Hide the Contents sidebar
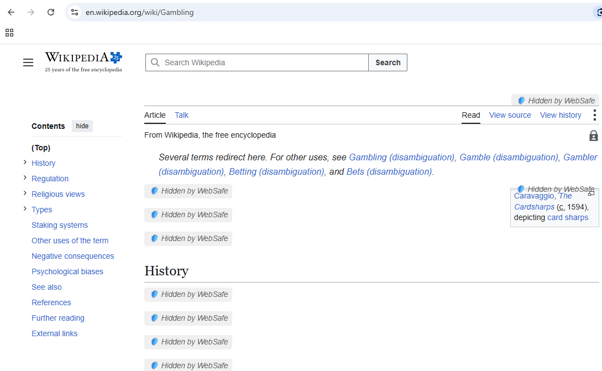This screenshot has width=602, height=371. click(82, 126)
